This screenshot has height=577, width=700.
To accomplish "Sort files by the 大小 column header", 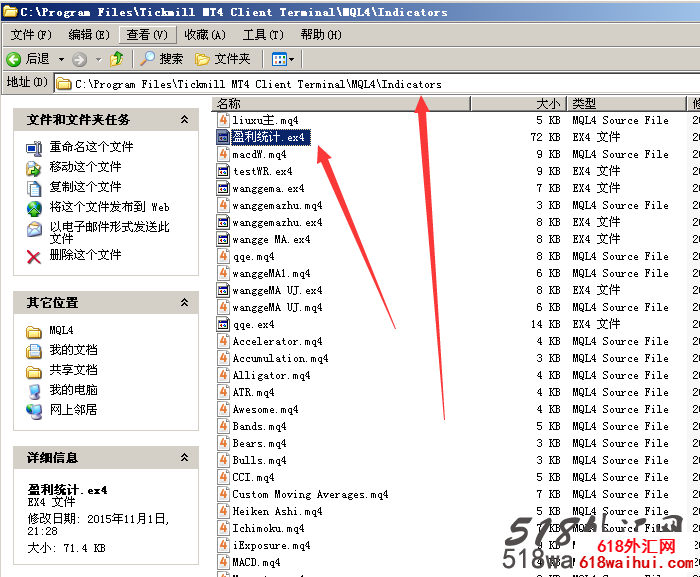I will [519, 104].
